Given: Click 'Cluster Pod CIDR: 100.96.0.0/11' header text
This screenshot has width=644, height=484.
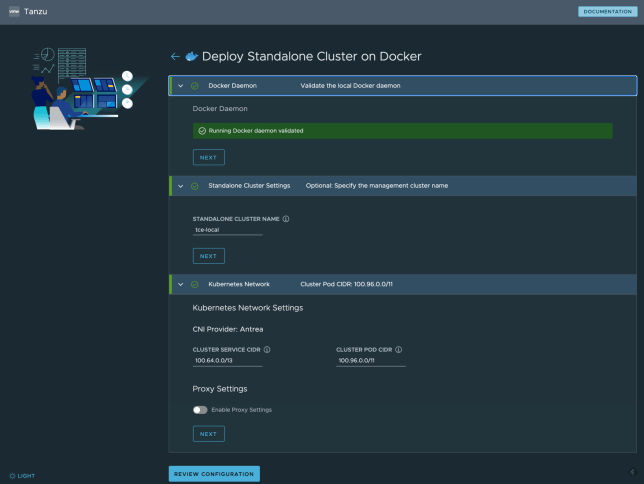Looking at the screenshot, I should click(347, 284).
